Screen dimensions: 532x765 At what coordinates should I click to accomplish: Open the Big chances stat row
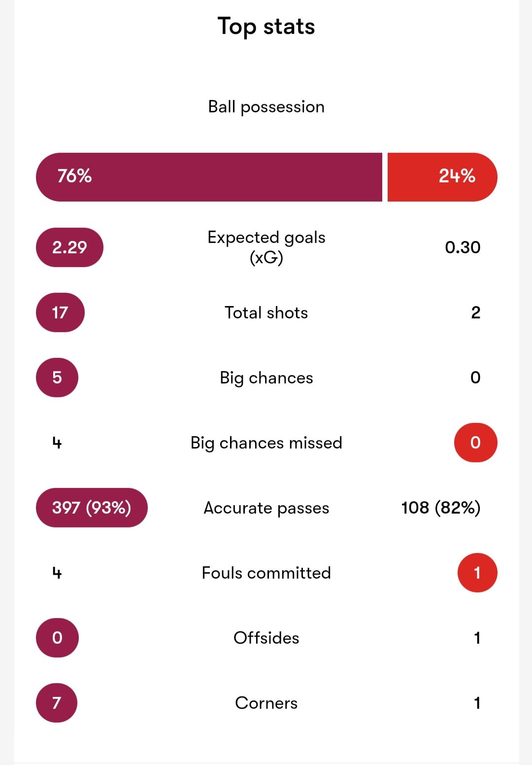click(266, 378)
